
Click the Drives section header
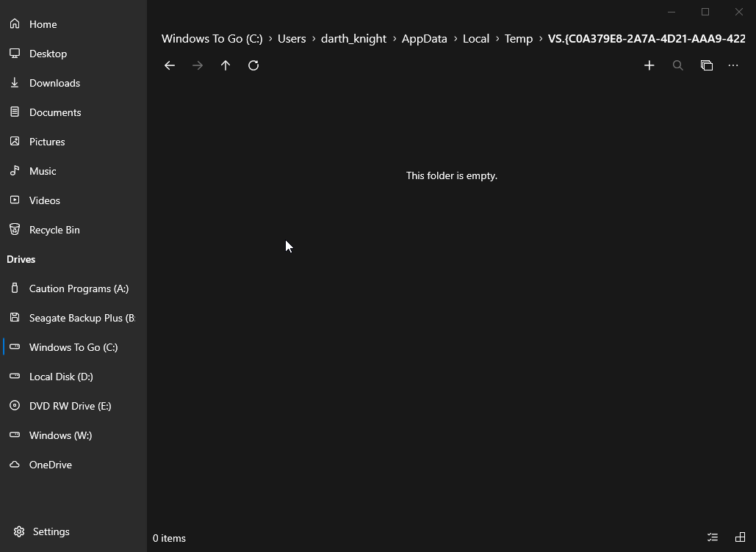tap(21, 259)
